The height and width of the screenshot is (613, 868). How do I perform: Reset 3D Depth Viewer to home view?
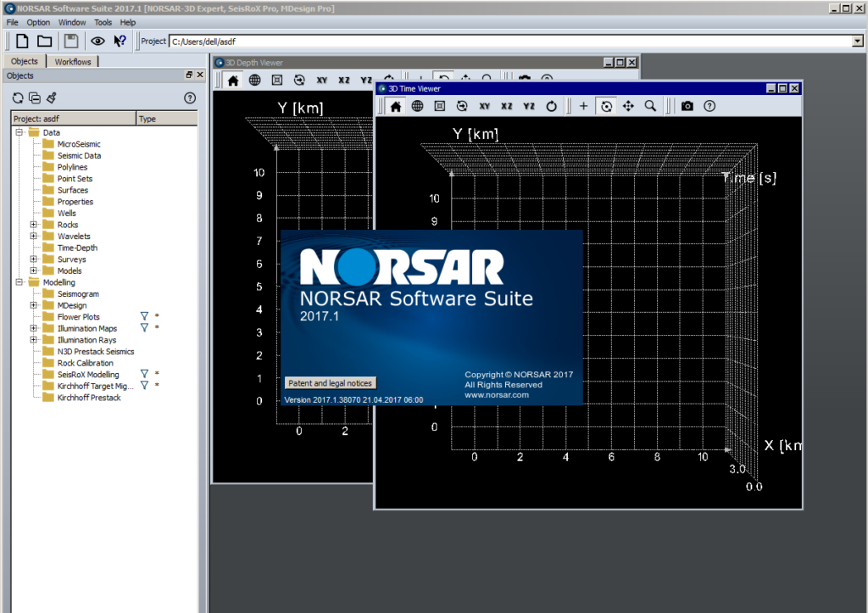click(233, 81)
